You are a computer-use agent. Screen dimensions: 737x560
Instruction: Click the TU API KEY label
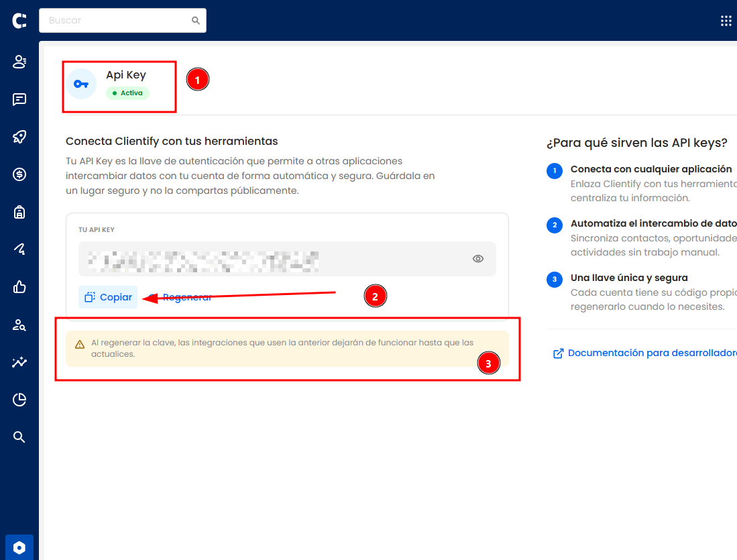(97, 230)
